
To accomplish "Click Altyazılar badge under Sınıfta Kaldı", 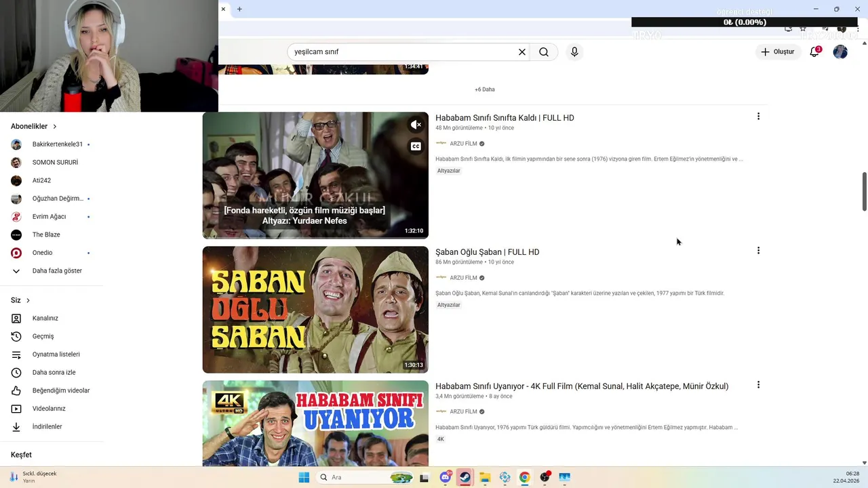I will pyautogui.click(x=449, y=171).
